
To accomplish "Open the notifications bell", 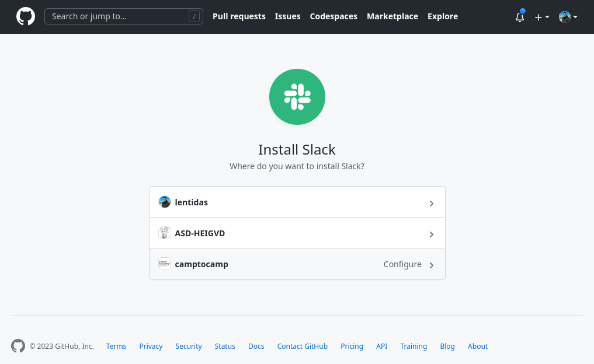I will (x=520, y=17).
